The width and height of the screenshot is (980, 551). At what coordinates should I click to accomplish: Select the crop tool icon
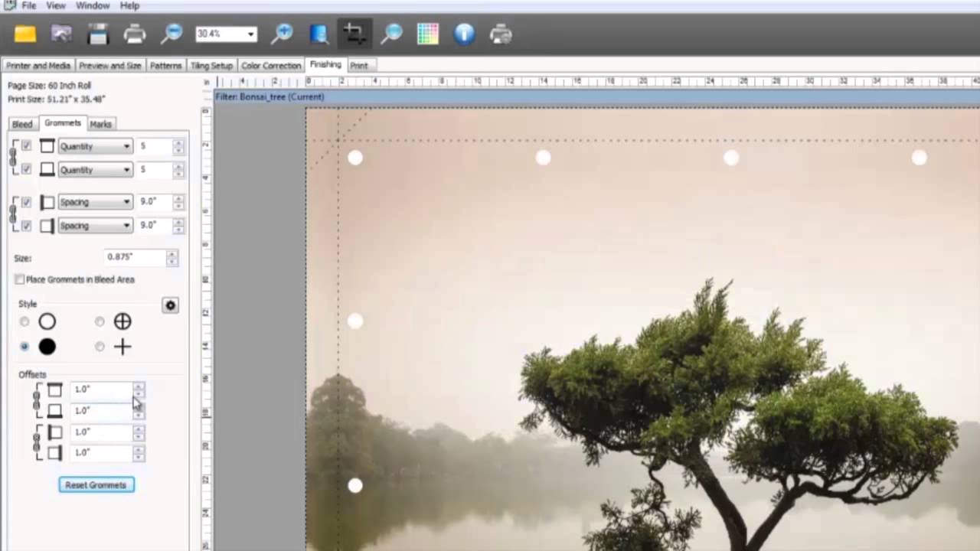(354, 34)
